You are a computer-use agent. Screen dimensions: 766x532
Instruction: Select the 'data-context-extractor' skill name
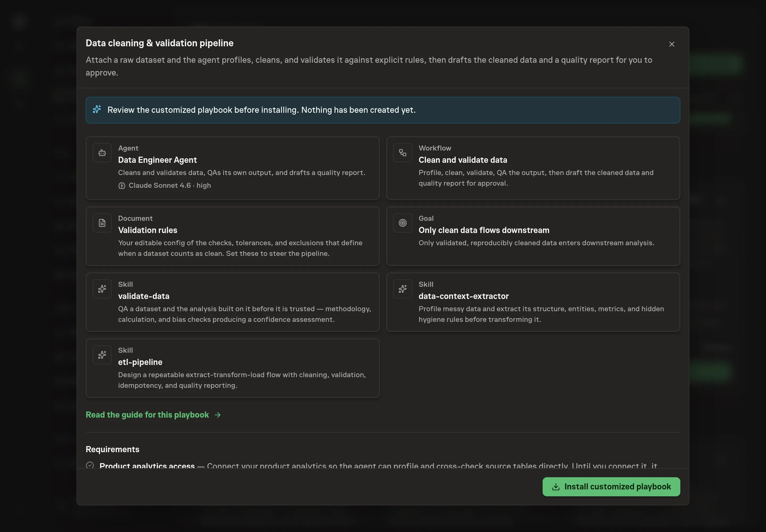click(463, 296)
